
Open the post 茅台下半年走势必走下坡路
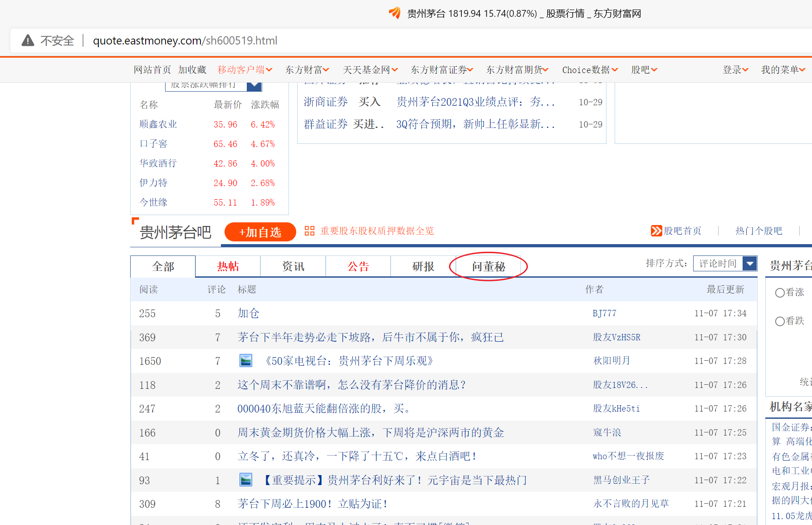pos(371,337)
